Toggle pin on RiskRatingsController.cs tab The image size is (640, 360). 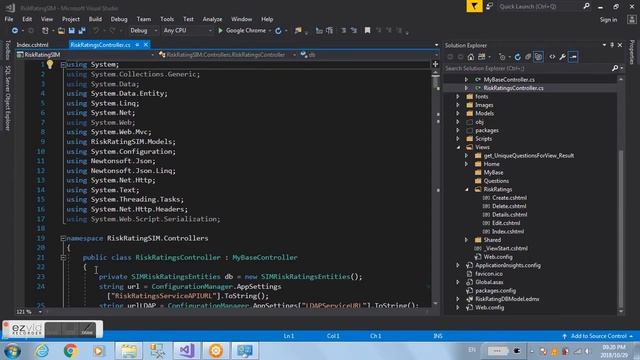point(137,45)
